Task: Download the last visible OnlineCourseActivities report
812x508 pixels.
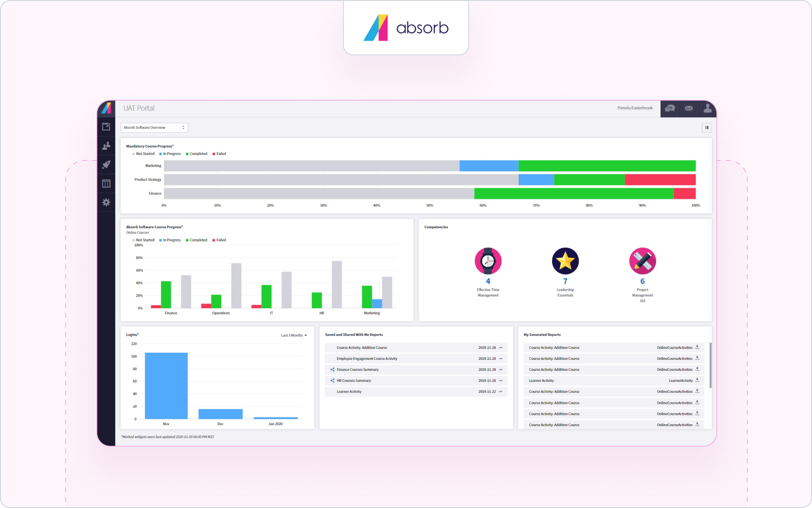Action: pyautogui.click(x=697, y=424)
